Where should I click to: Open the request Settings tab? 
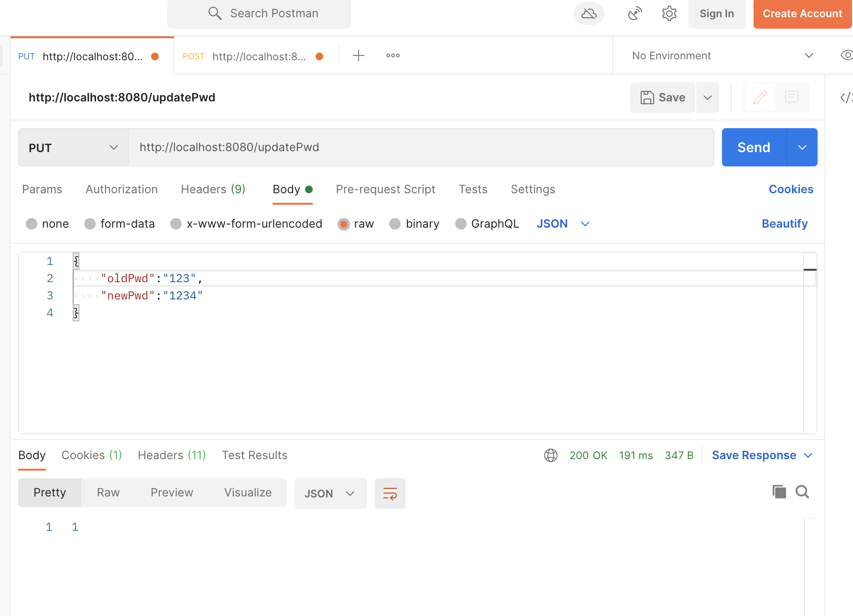(x=533, y=189)
